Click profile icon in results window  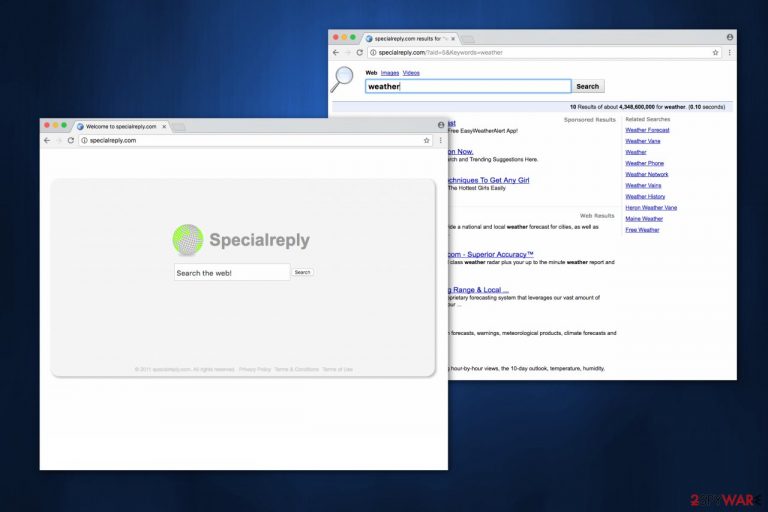(x=729, y=37)
